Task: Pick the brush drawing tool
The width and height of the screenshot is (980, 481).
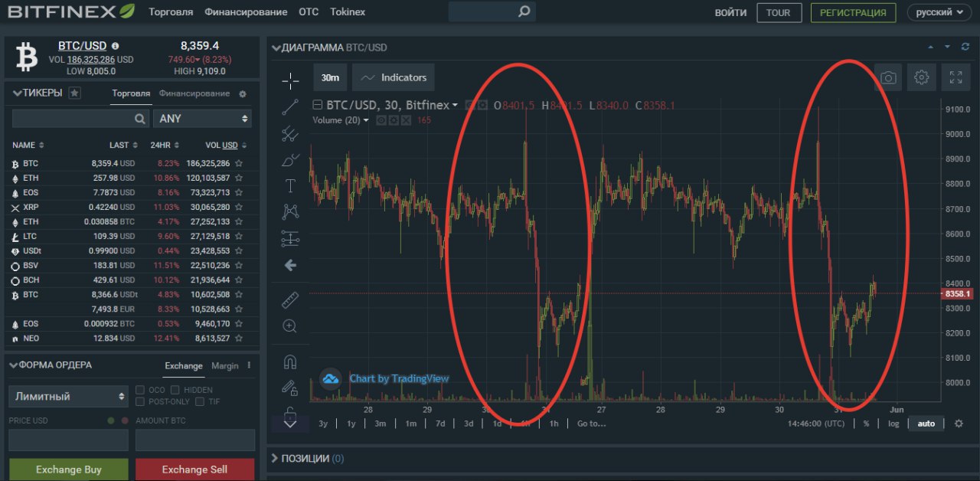Action: point(290,160)
